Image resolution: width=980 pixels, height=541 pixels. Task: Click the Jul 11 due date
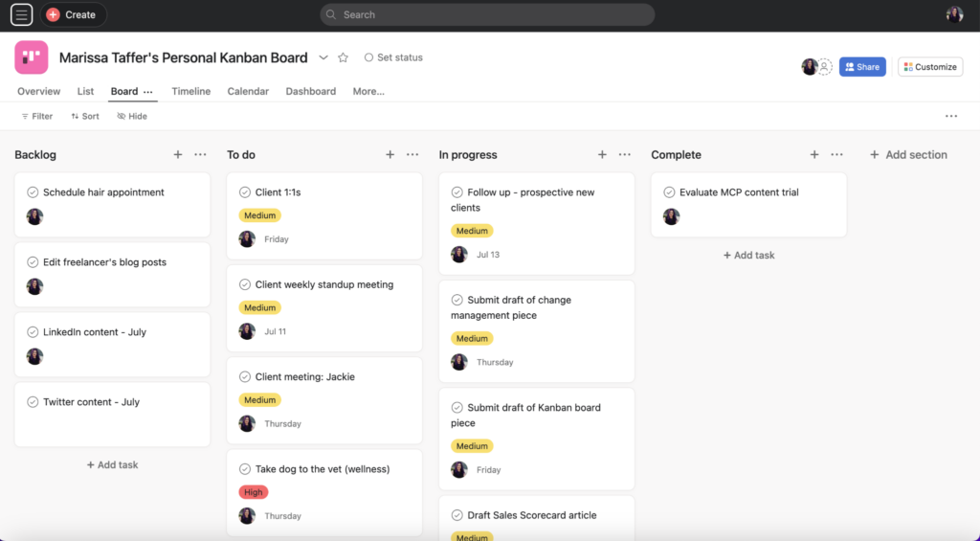[275, 331]
